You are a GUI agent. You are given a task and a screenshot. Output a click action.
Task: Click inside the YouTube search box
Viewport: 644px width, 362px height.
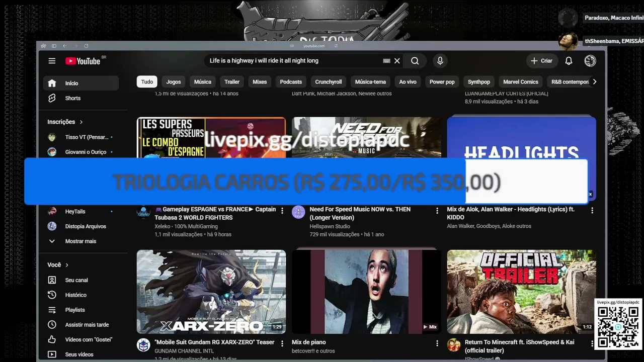coord(294,61)
